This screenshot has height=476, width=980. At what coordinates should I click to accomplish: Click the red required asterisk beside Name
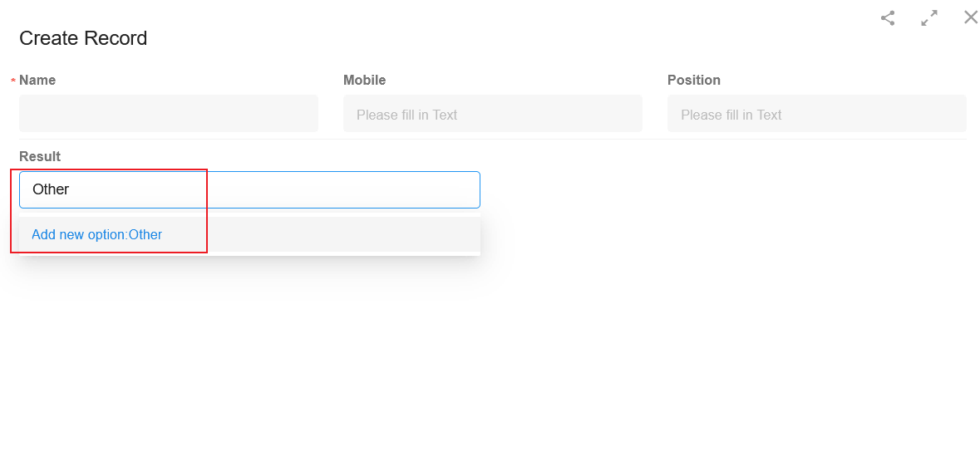coord(13,81)
